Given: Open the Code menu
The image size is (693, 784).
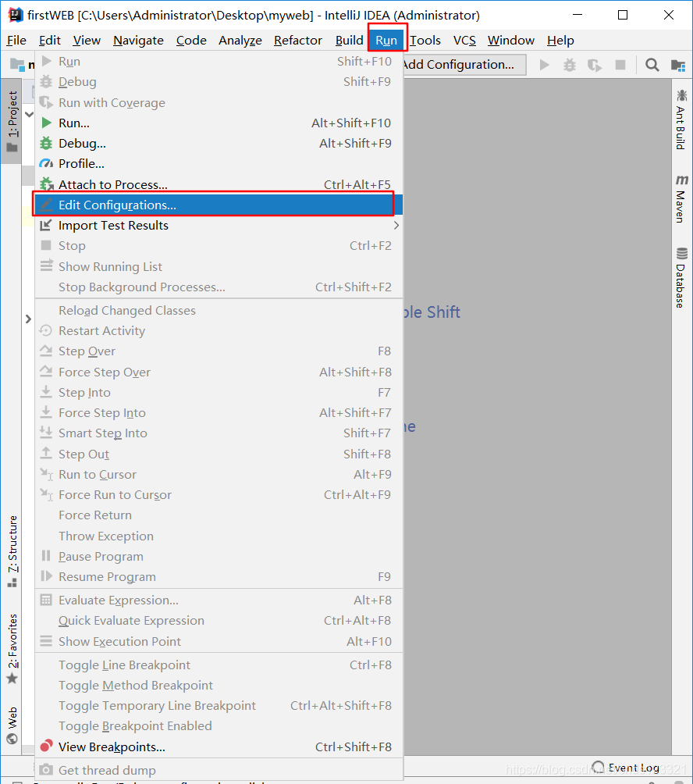Looking at the screenshot, I should click(x=191, y=41).
